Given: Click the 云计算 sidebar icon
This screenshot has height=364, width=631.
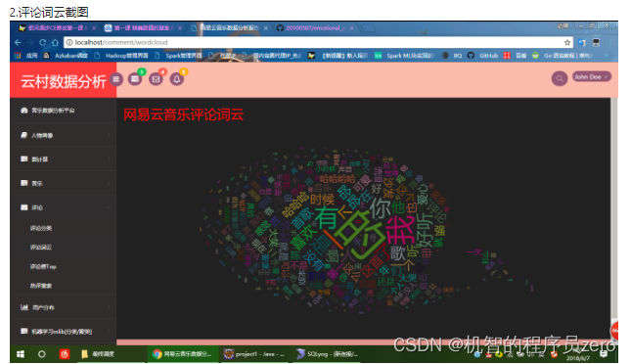Looking at the screenshot, I should coord(24,159).
